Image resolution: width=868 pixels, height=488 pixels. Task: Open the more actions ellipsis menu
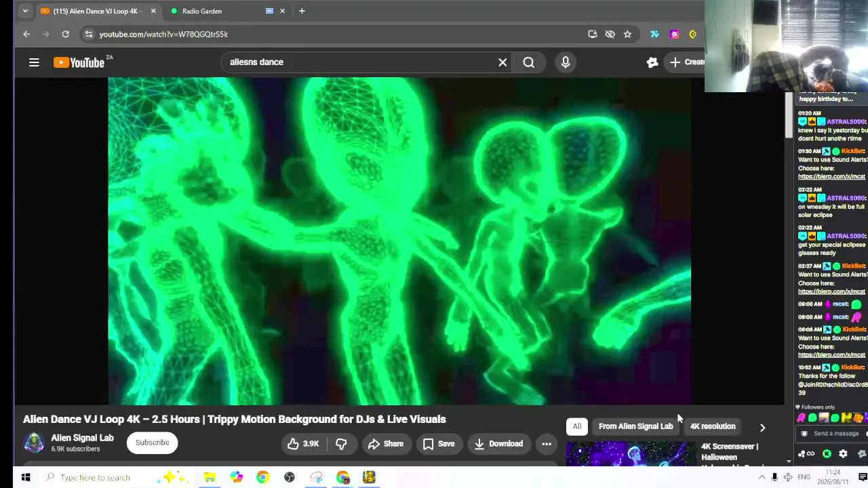(547, 444)
